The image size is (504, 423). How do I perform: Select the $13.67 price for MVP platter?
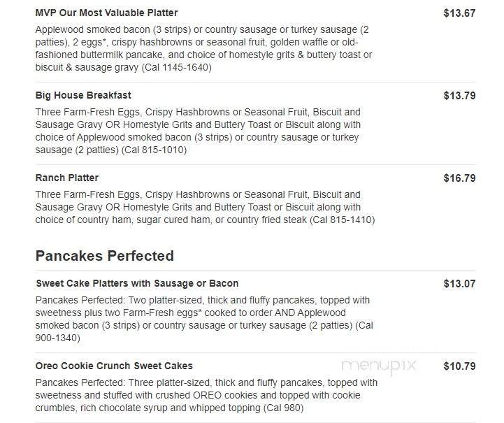pyautogui.click(x=459, y=13)
